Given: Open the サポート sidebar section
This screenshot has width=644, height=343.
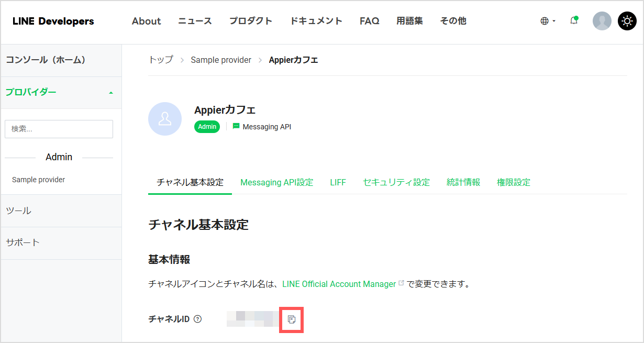Looking at the screenshot, I should tap(61, 242).
